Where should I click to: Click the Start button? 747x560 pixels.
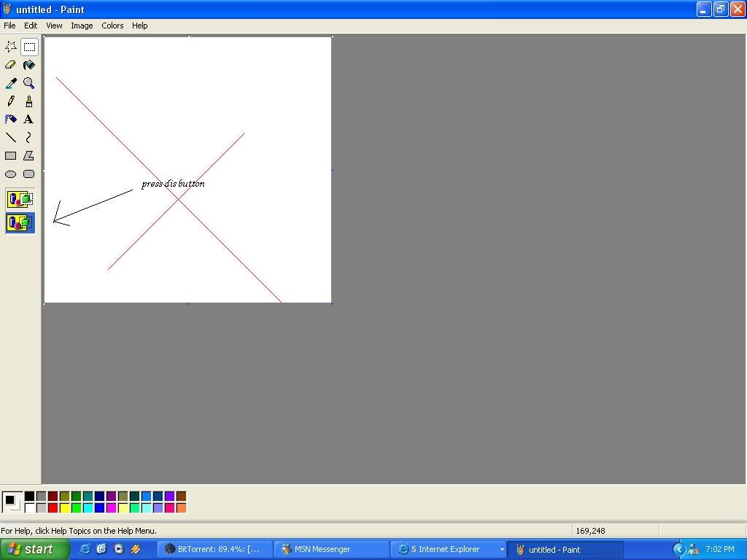(x=33, y=549)
